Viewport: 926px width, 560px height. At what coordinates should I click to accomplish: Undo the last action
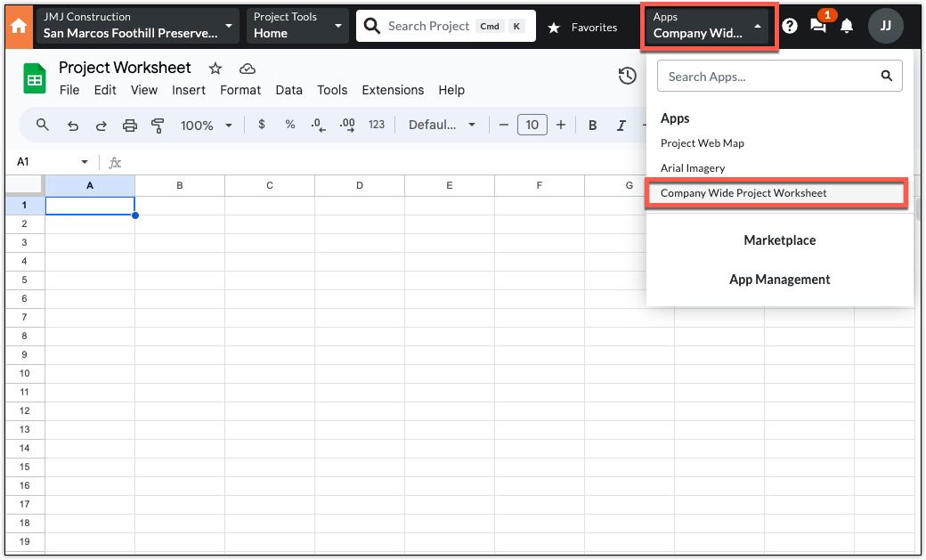73,126
